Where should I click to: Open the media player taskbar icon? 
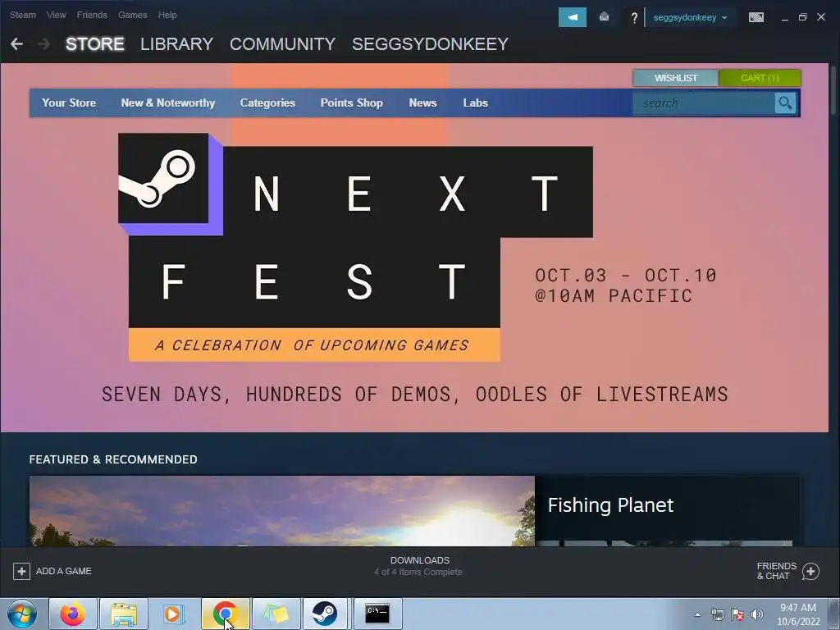(173, 614)
